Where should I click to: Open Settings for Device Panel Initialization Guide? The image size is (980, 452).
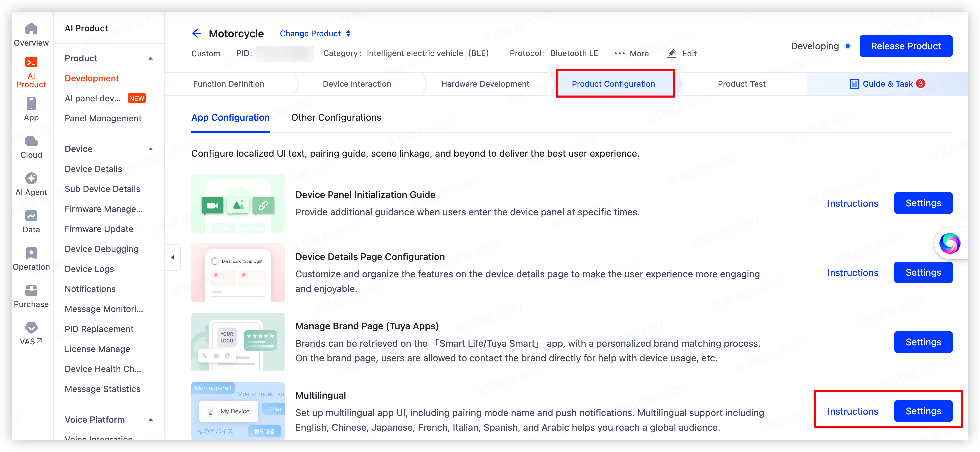click(923, 203)
